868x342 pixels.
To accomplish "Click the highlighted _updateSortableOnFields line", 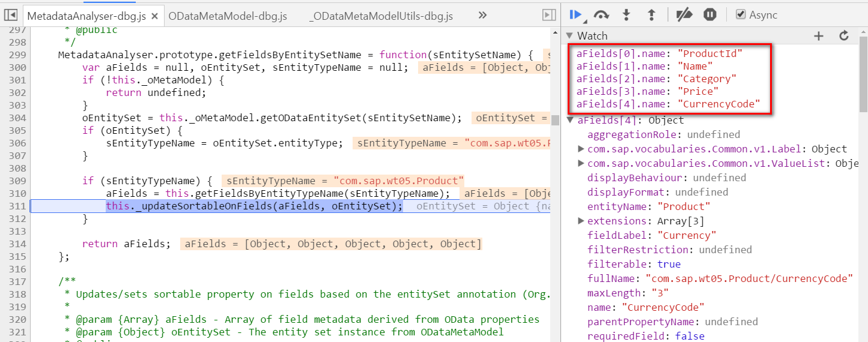I will 255,206.
